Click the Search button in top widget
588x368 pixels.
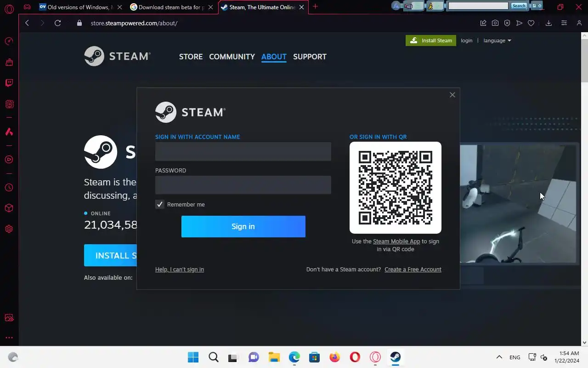click(519, 6)
